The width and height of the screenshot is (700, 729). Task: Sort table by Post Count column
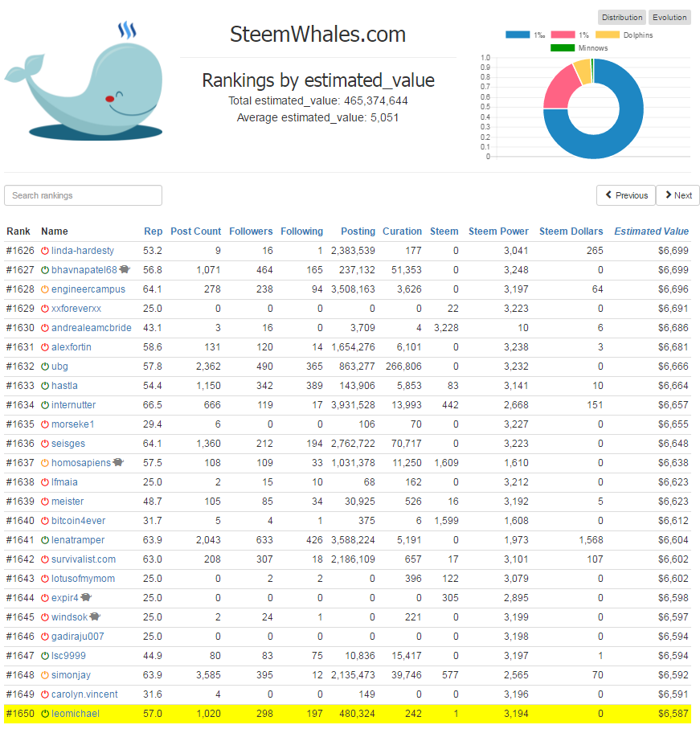click(x=195, y=231)
